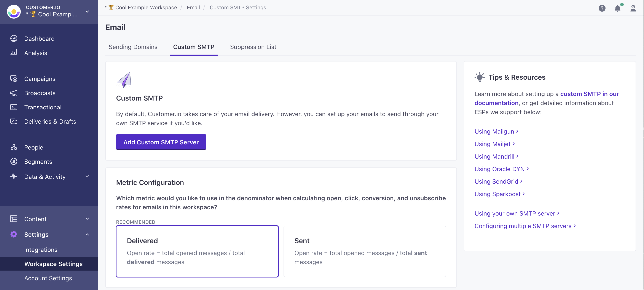Open Integrations under Settings
Viewport: 644px width, 290px height.
41,250
